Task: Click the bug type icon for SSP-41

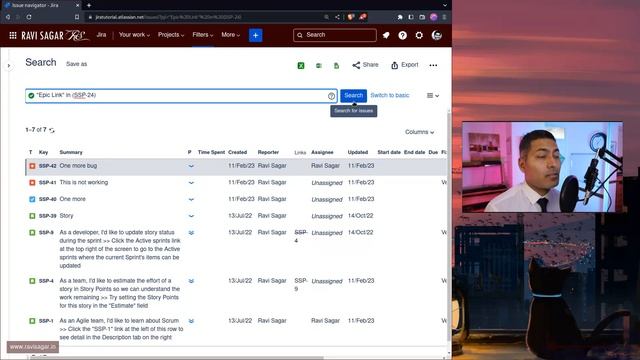Action: 32,182
